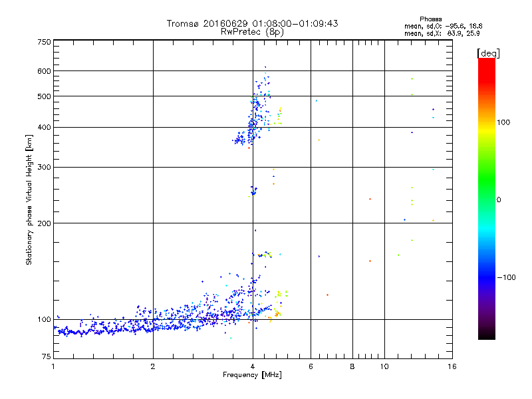Viewport: 532px width, 399px height.
Task: Click x-axis tick label '10'
Action: 384,366
